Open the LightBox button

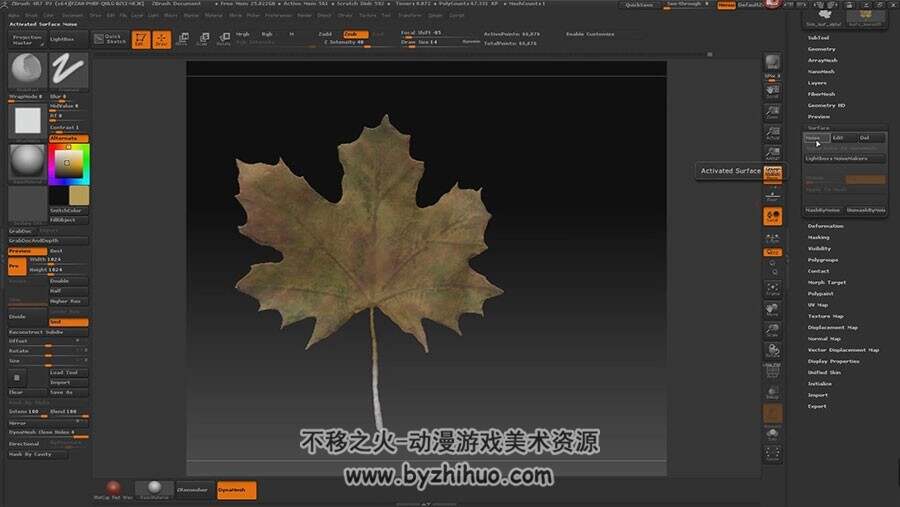coord(68,39)
